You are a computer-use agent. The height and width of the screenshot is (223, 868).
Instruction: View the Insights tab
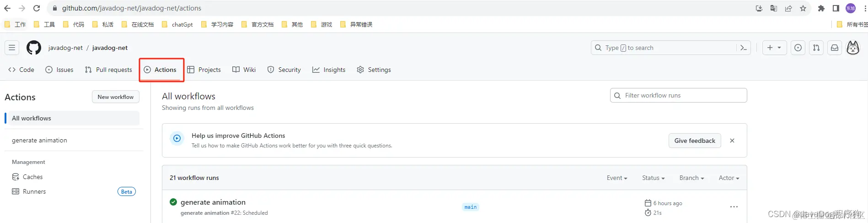[329, 70]
